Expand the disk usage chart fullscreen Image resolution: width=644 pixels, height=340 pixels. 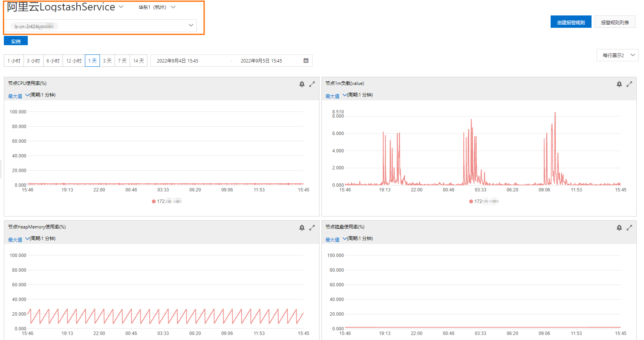[x=629, y=227]
